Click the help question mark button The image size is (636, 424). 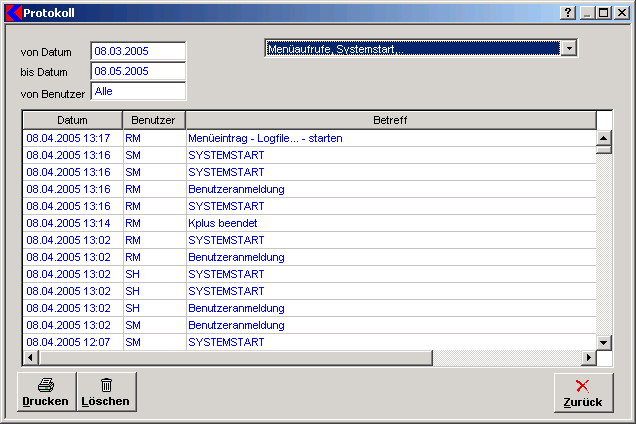point(569,12)
